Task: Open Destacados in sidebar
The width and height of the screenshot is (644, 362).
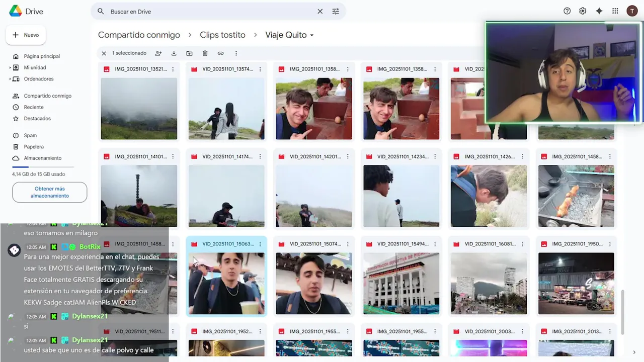Action: click(37, 119)
